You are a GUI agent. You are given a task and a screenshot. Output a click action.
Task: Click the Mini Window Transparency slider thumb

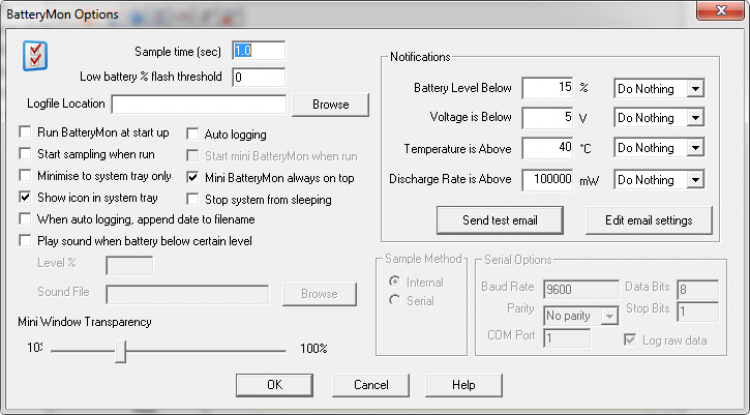pyautogui.click(x=121, y=351)
